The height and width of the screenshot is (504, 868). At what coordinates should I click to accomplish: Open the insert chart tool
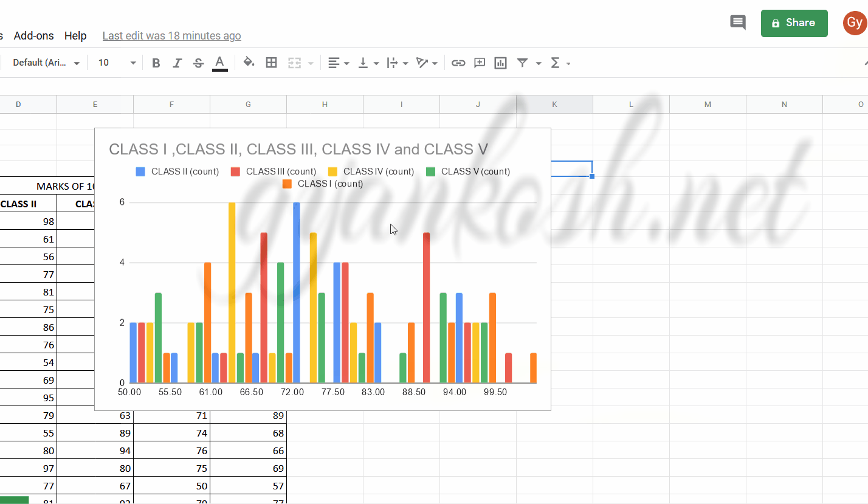[500, 63]
